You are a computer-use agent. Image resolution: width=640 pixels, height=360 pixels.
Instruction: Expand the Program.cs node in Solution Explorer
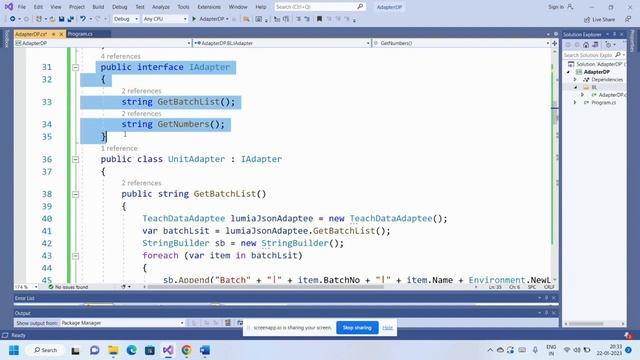pos(575,102)
